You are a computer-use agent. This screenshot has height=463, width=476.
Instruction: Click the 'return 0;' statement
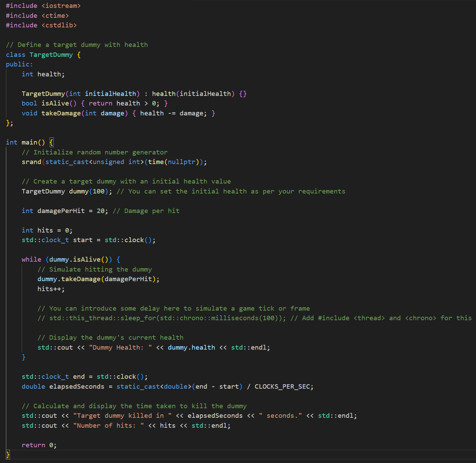pos(39,445)
